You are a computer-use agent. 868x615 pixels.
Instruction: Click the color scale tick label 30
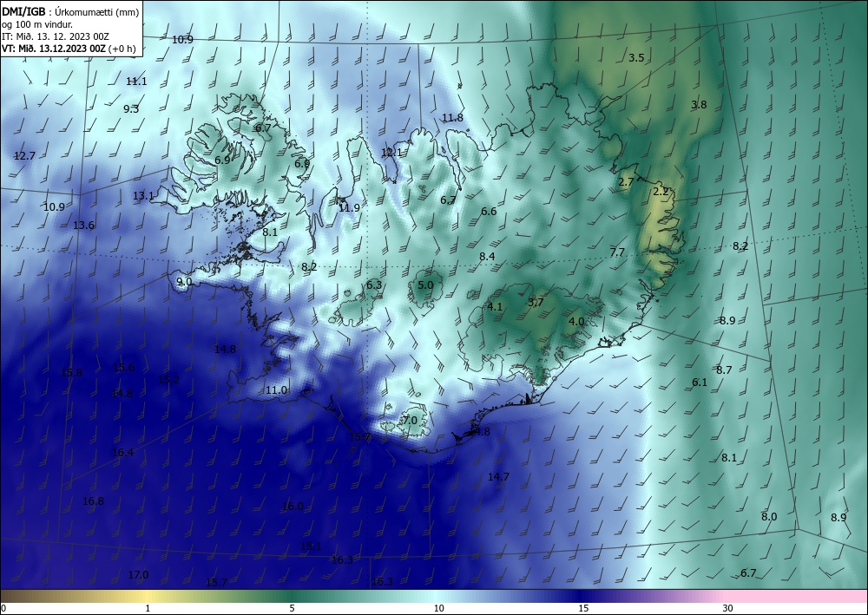[728, 609]
